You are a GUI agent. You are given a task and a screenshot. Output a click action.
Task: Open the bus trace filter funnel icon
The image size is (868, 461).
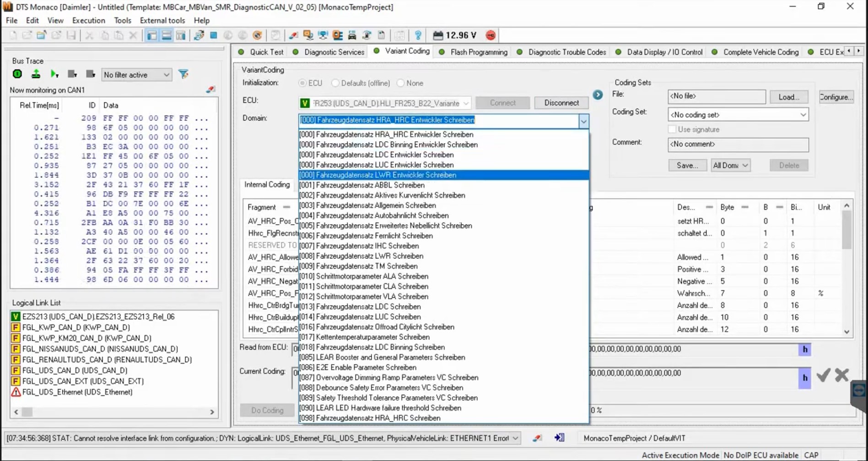click(x=183, y=74)
